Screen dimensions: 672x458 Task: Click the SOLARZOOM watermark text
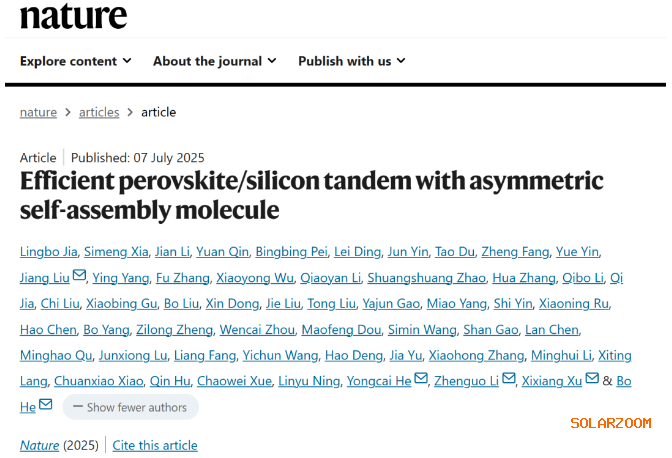[610, 423]
